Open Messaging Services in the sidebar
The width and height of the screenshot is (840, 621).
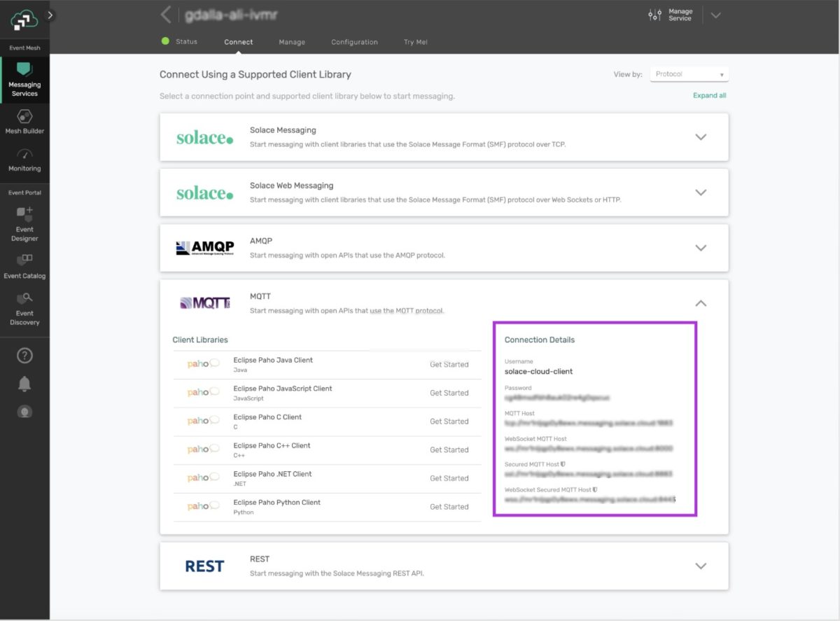click(x=24, y=79)
